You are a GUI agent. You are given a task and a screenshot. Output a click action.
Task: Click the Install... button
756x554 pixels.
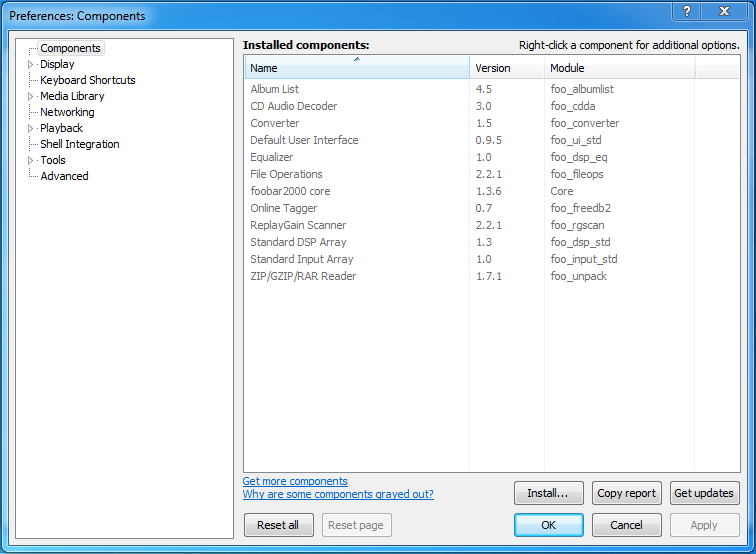(x=549, y=493)
